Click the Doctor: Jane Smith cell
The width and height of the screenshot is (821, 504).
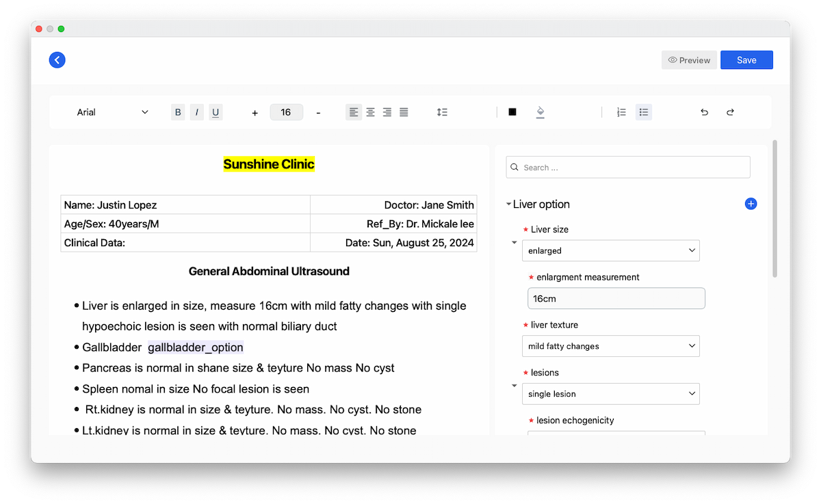pos(393,205)
